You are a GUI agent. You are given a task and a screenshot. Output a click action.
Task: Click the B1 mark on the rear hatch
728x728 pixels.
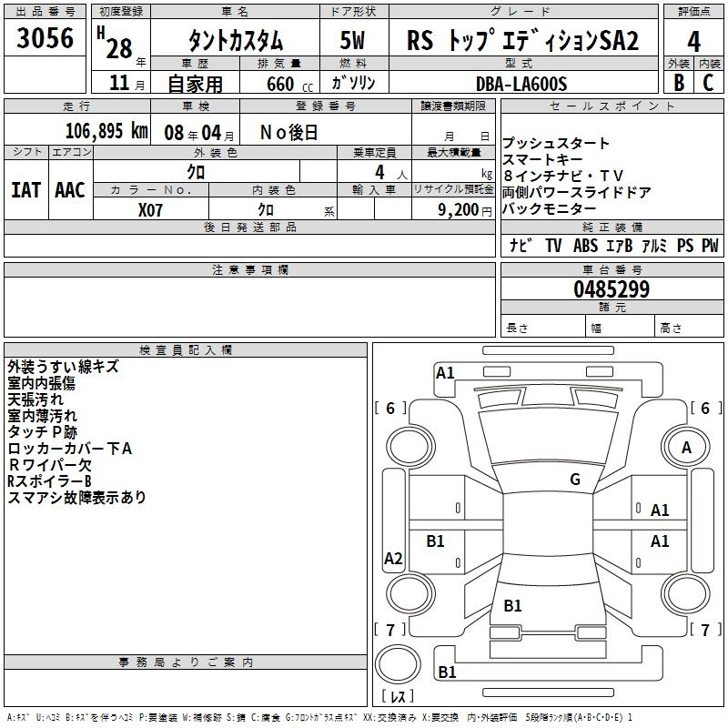click(512, 605)
